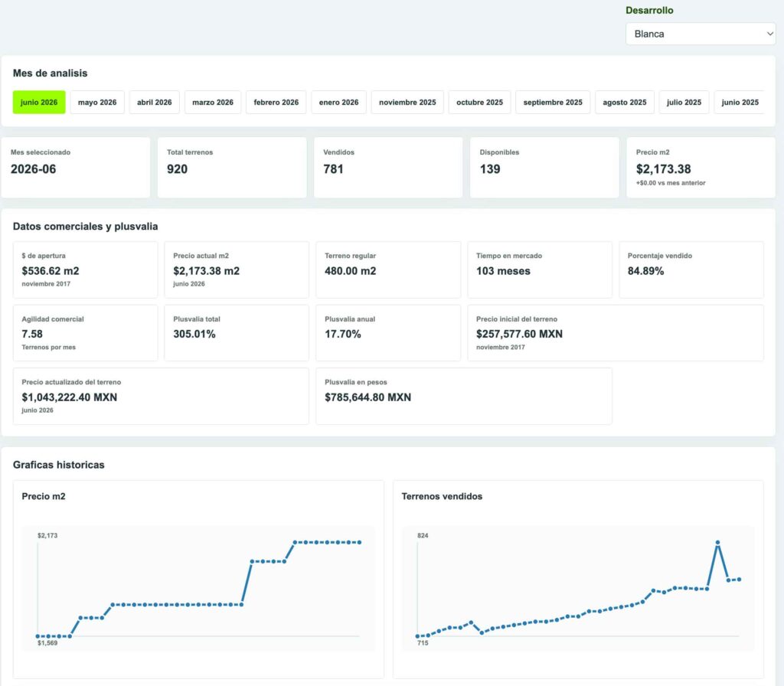The width and height of the screenshot is (784, 686).
Task: Click the Terreno regular value 480.00 m2
Action: coord(350,271)
